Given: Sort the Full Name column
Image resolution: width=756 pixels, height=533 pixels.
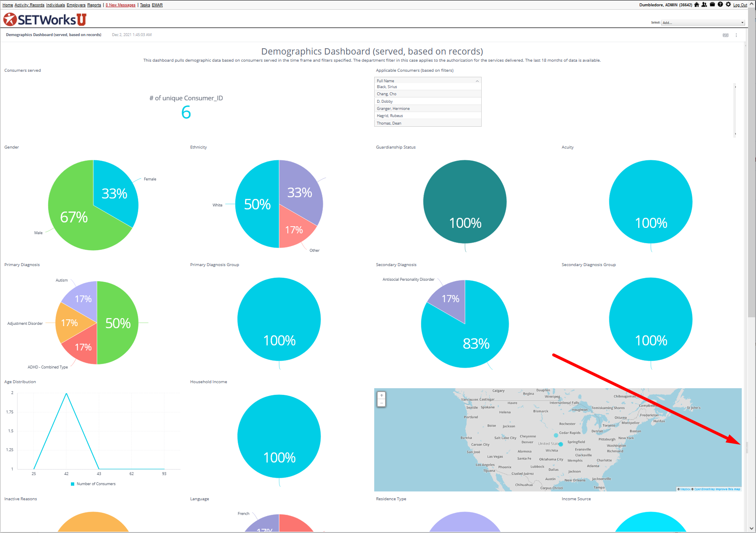Looking at the screenshot, I should click(428, 81).
